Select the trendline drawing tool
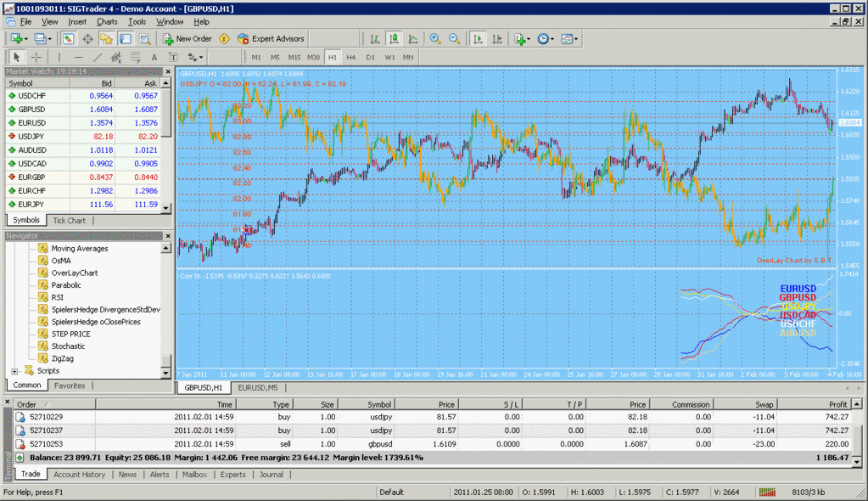Image resolution: width=868 pixels, height=501 pixels. [98, 57]
